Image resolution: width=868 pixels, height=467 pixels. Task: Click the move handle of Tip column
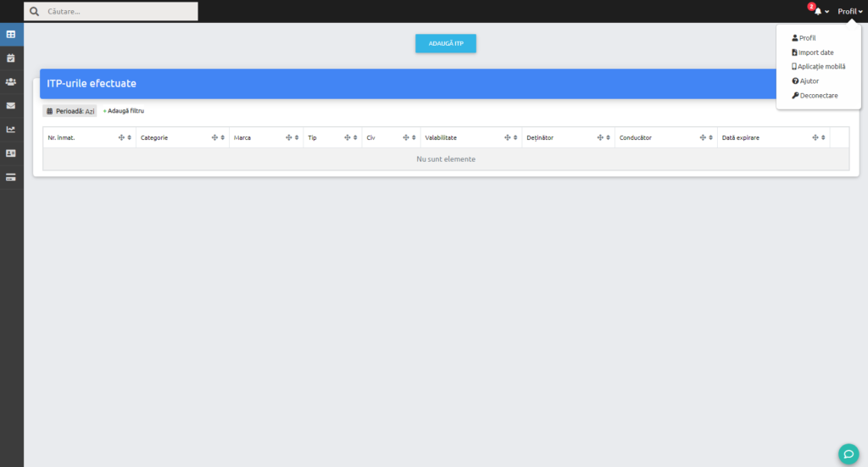coord(347,138)
